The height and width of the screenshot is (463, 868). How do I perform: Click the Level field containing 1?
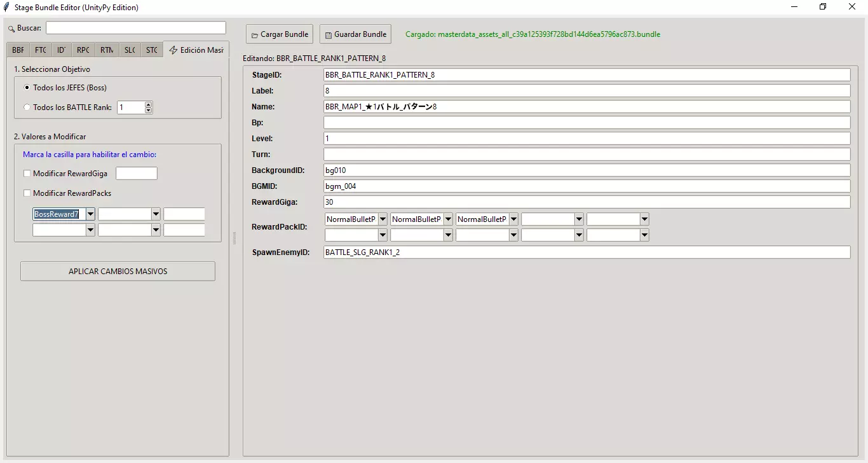[587, 139]
